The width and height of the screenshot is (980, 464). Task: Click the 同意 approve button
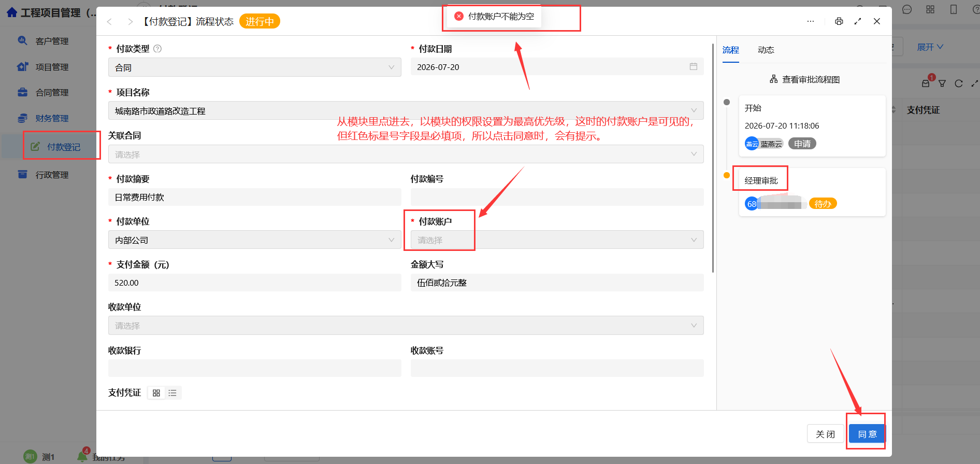[868, 434]
